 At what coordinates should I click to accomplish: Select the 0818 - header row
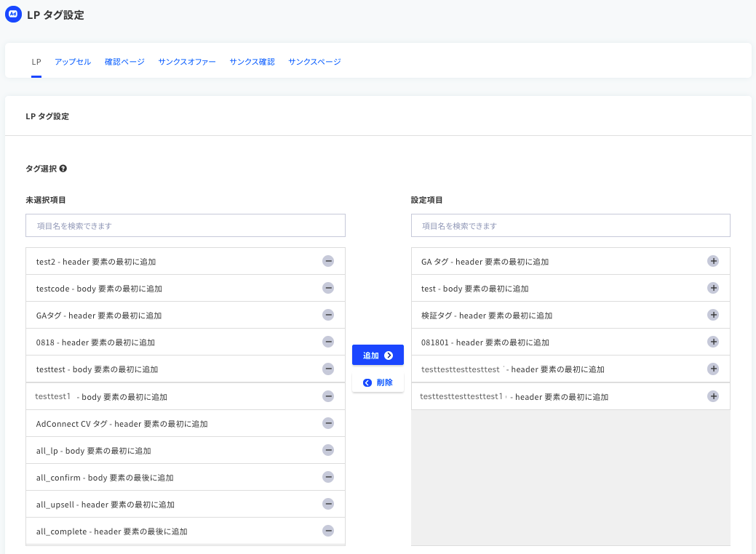pos(186,342)
